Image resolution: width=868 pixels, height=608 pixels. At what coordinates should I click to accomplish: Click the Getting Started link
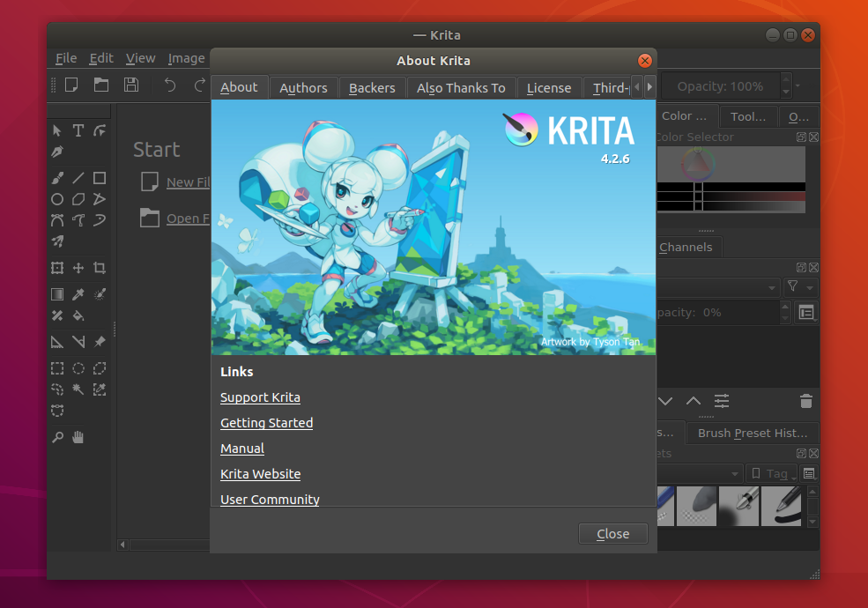click(267, 423)
